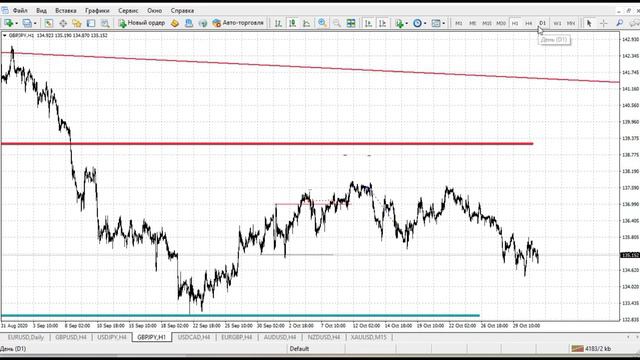640x360 pixels.
Task: Switch timeframe to M5
Action: click(473, 23)
